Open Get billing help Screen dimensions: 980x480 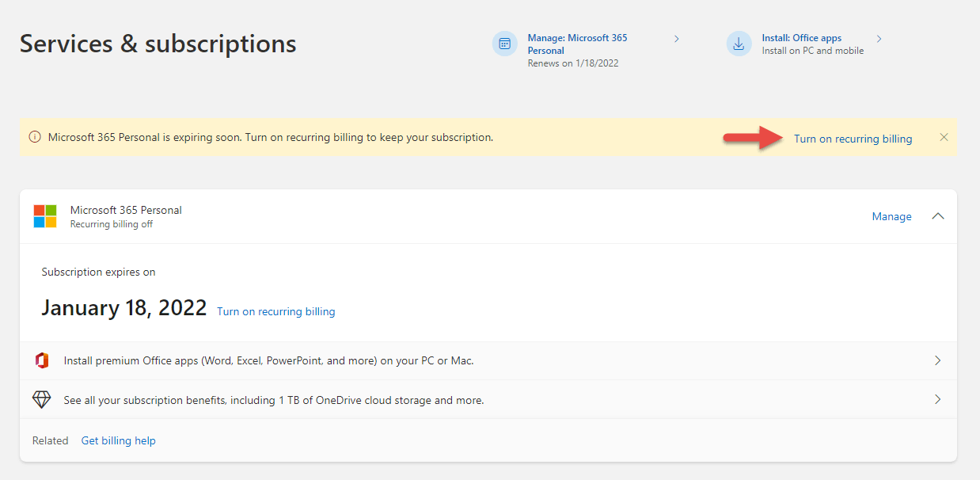118,440
